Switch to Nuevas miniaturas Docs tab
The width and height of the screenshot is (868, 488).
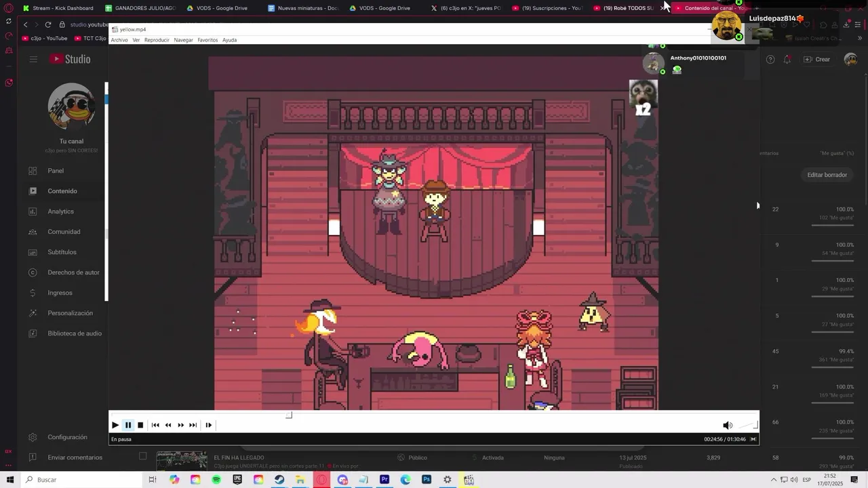point(302,8)
